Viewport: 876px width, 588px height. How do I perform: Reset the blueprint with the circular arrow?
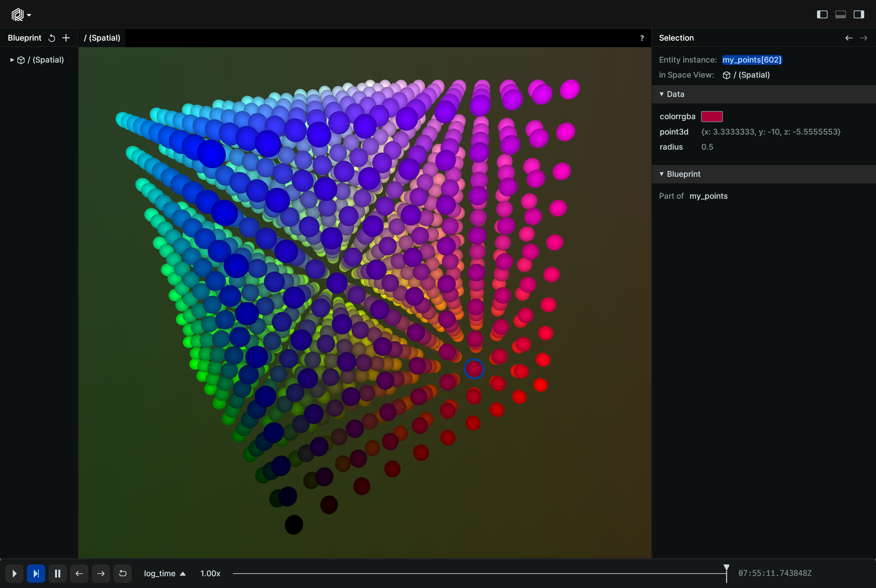52,38
